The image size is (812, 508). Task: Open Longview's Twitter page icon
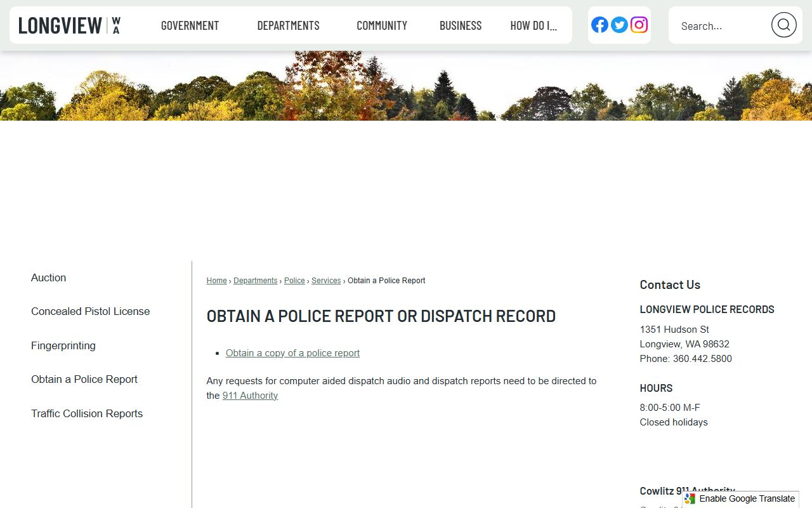619,25
